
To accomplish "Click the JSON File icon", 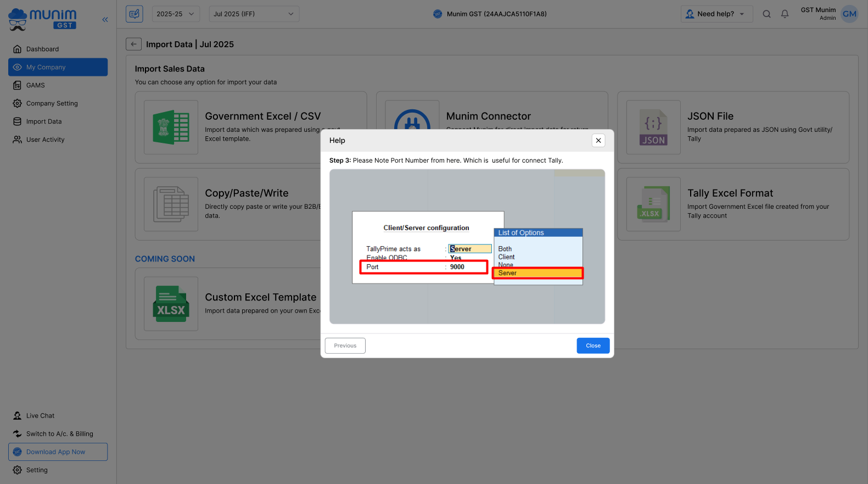I will 653,127.
